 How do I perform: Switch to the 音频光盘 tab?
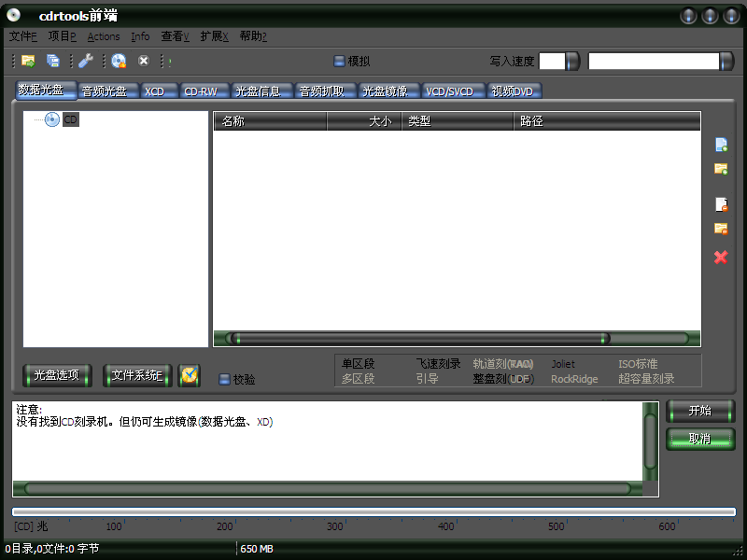[108, 91]
